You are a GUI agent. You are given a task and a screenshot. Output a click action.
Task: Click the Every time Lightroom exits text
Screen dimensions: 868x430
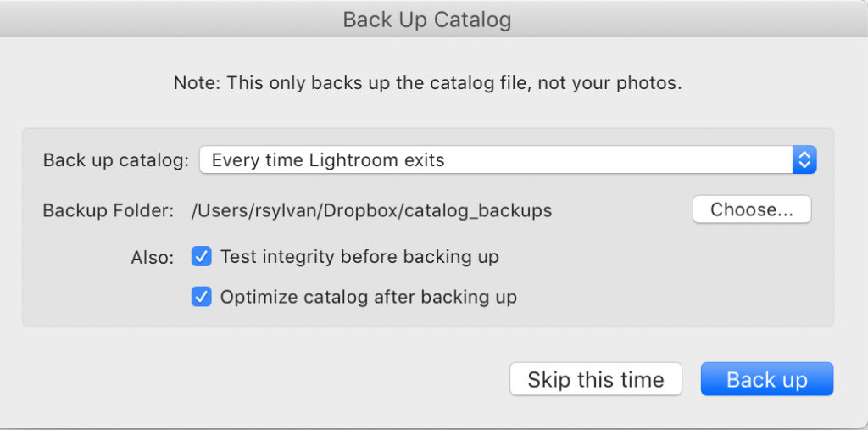pyautogui.click(x=328, y=159)
